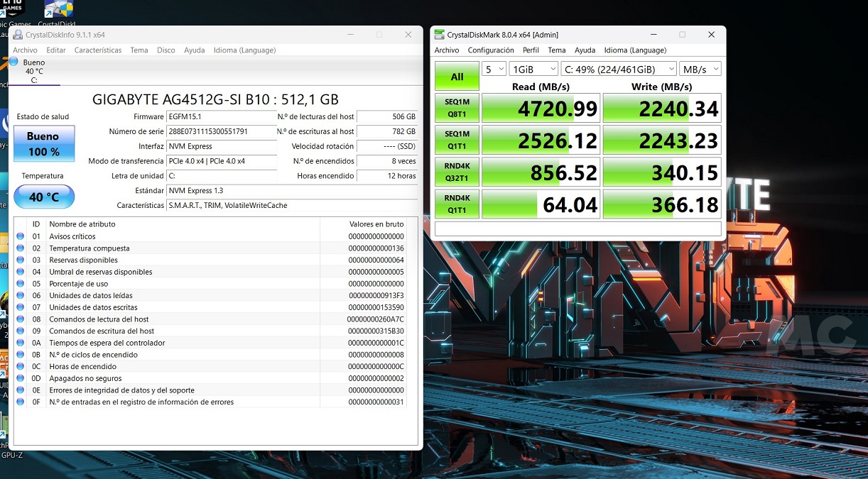The image size is (868, 479).
Task: Click the Bueno 100 % health status box
Action: 44,144
